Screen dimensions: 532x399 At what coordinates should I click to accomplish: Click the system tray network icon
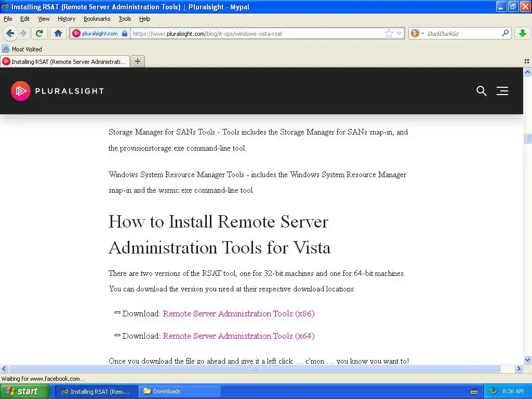(x=494, y=391)
